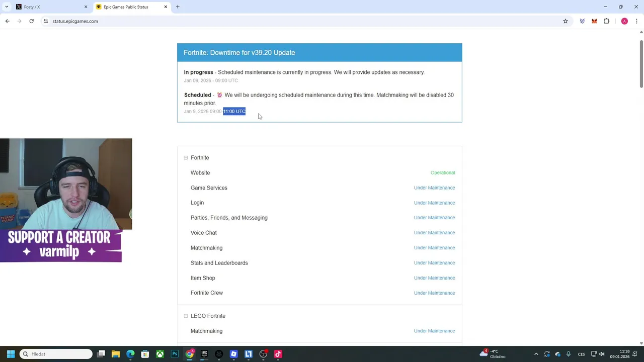Image resolution: width=644 pixels, height=362 pixels.
Task: Click the 'Item Shop' component label
Action: pyautogui.click(x=203, y=278)
